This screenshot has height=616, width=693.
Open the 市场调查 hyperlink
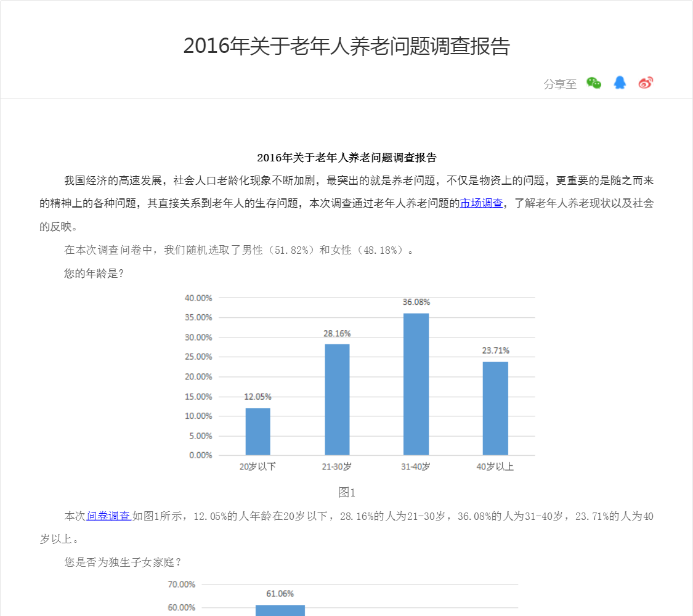[x=481, y=203]
